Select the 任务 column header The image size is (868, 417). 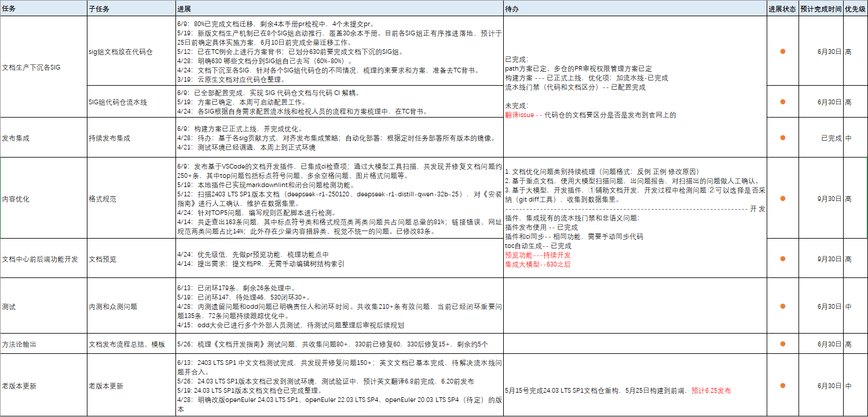point(9,9)
